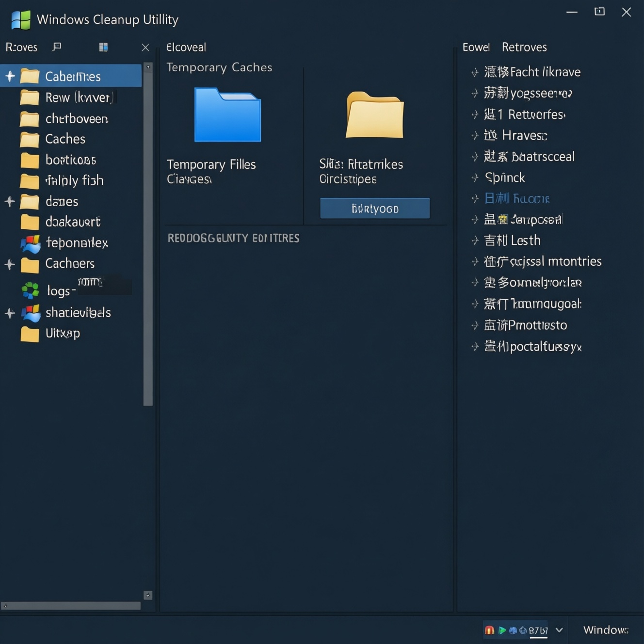Expand the Lesth entry arrow
The width and height of the screenshot is (644, 644).
[x=475, y=241]
